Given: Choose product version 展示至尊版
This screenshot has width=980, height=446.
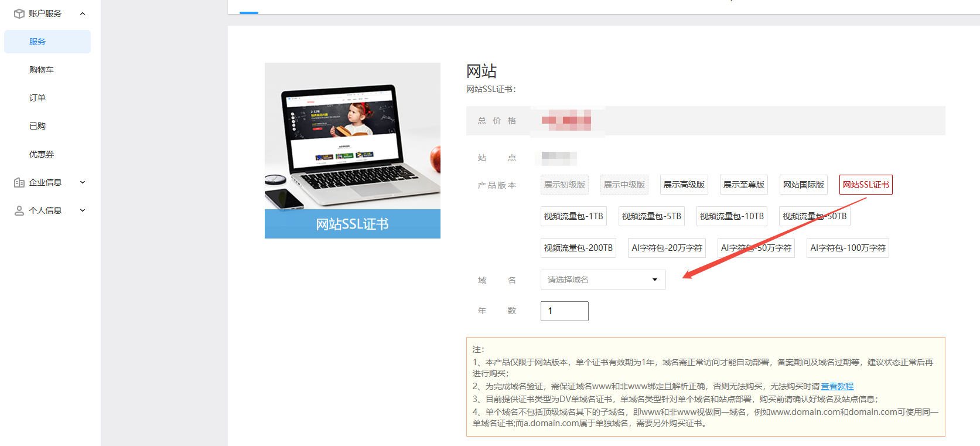Looking at the screenshot, I should tap(744, 185).
